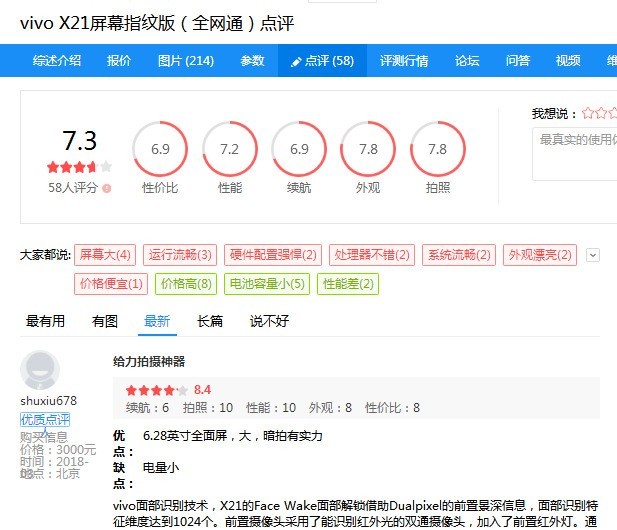The height and width of the screenshot is (530, 617).
Task: Open the 图片 (214) tab
Action: 186,61
